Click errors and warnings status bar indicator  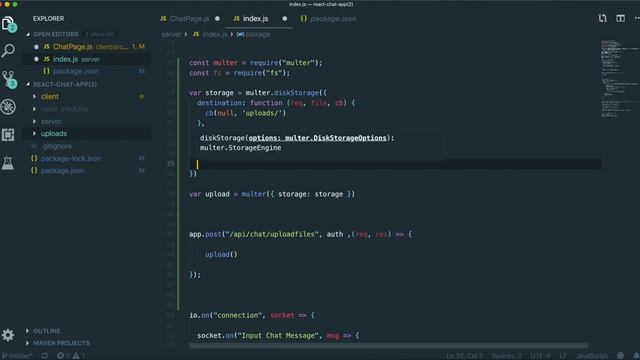tap(71, 356)
